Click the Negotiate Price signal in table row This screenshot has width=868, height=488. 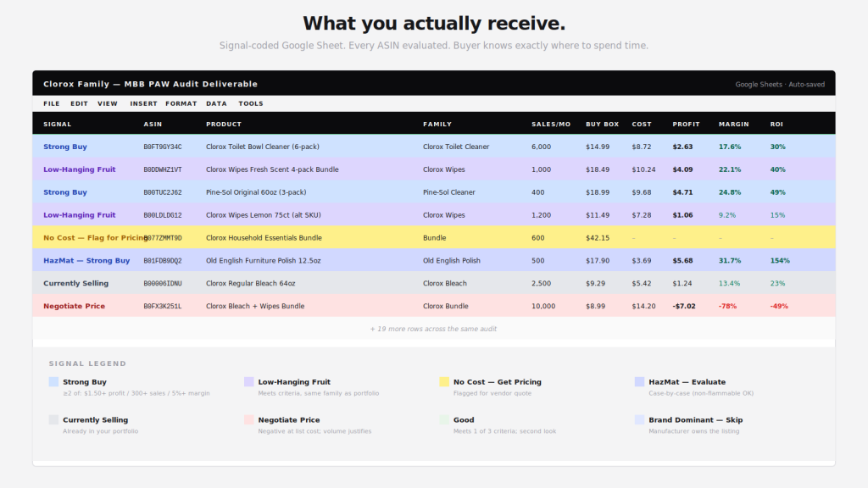click(x=75, y=306)
